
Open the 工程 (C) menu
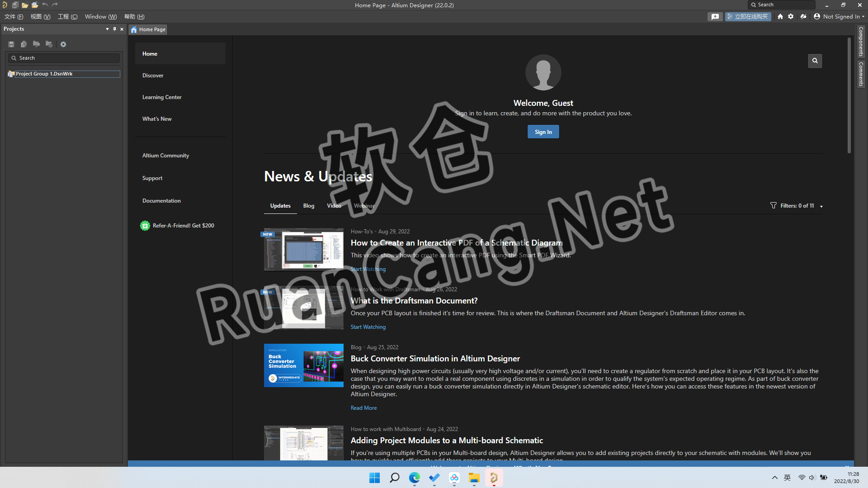[x=67, y=17]
